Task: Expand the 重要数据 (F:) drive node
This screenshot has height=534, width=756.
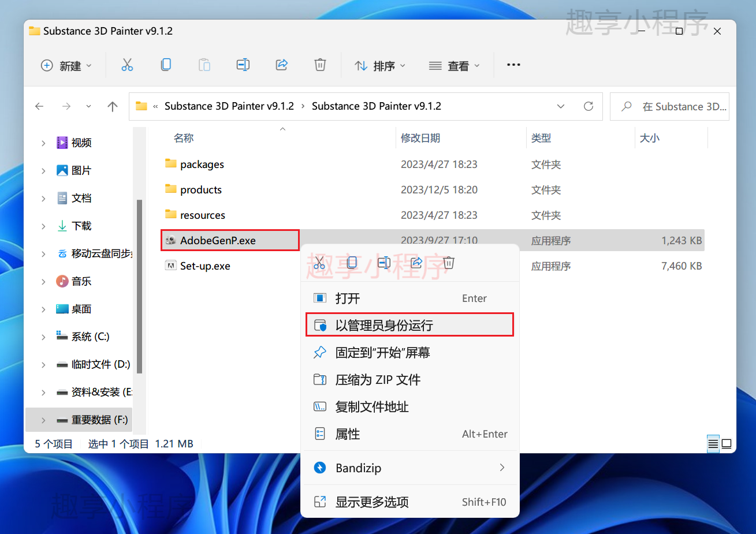Action: [43, 420]
